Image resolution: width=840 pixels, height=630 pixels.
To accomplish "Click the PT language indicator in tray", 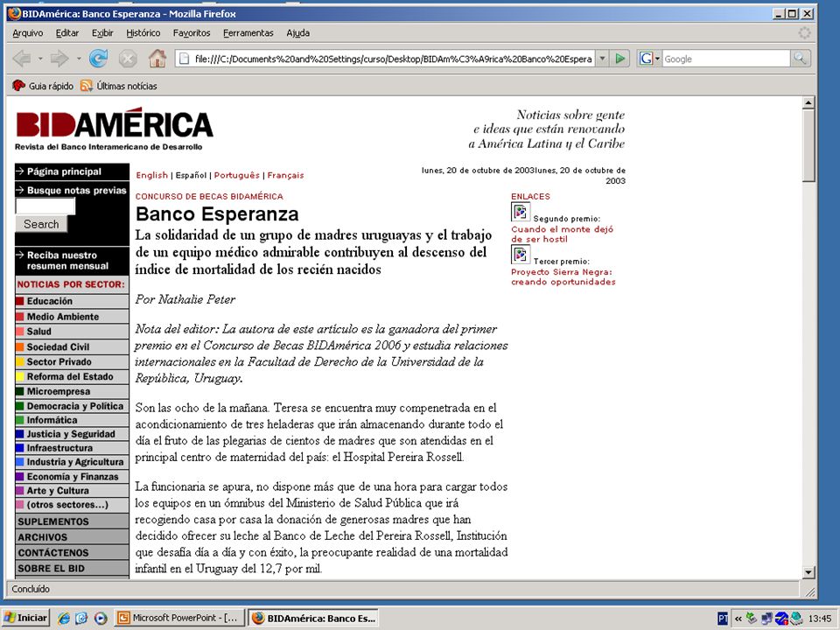I will [x=723, y=619].
